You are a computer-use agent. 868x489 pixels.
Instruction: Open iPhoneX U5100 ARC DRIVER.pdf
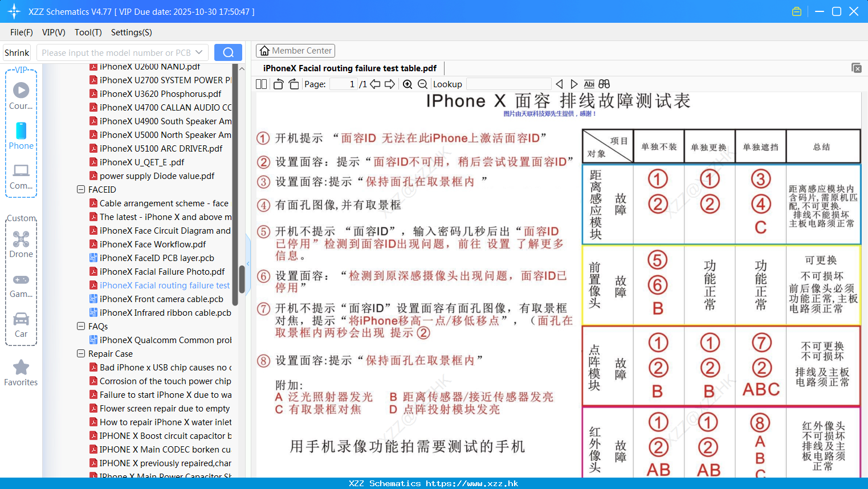156,148
